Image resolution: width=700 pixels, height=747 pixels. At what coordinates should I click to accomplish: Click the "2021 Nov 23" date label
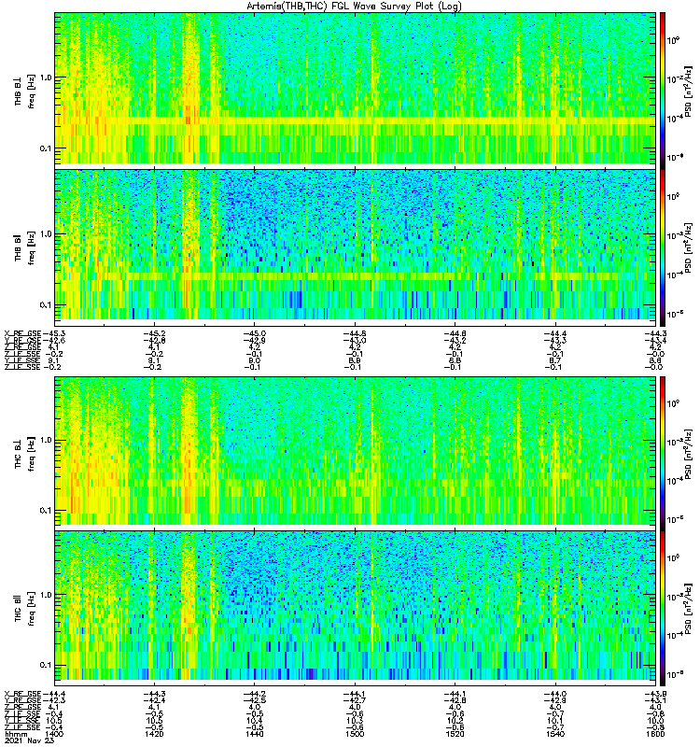(x=29, y=740)
